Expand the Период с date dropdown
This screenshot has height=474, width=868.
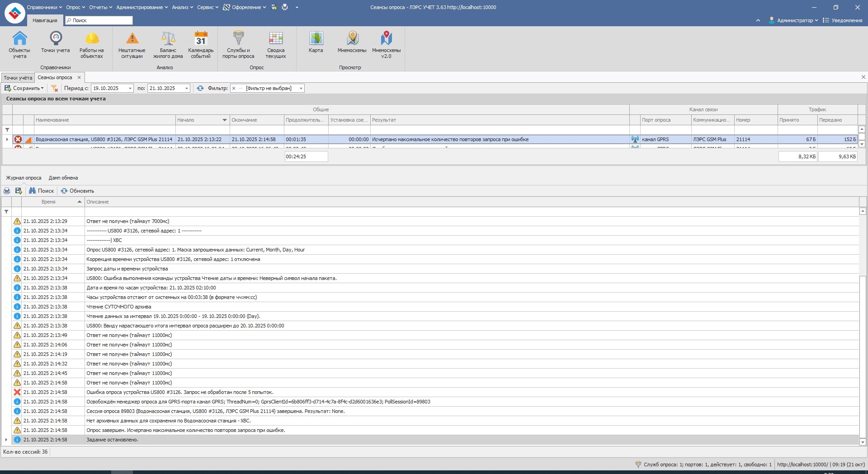coord(130,89)
